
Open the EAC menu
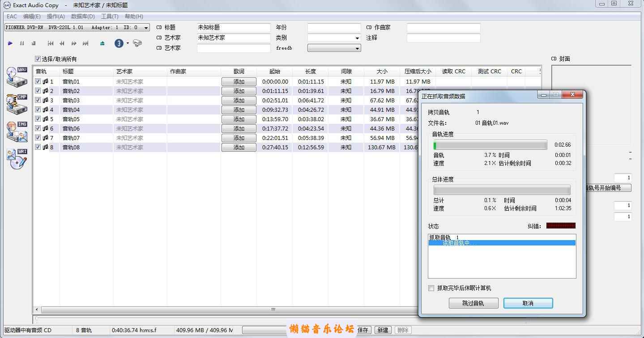[12, 17]
